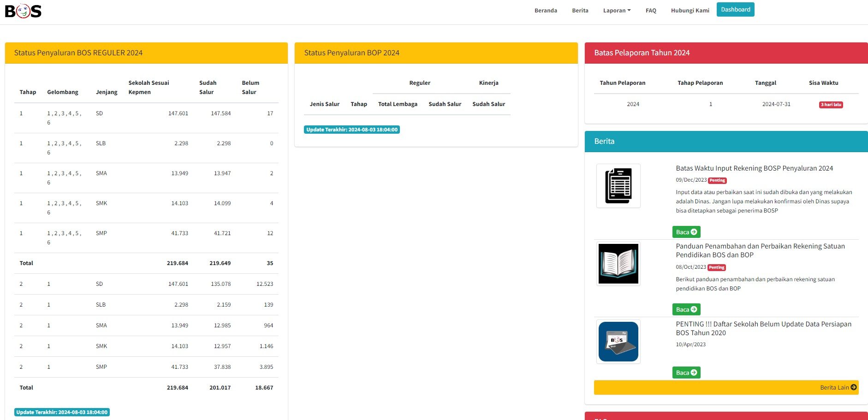Click the BOS logo in header
Image resolution: width=868 pixels, height=420 pixels.
[x=23, y=11]
